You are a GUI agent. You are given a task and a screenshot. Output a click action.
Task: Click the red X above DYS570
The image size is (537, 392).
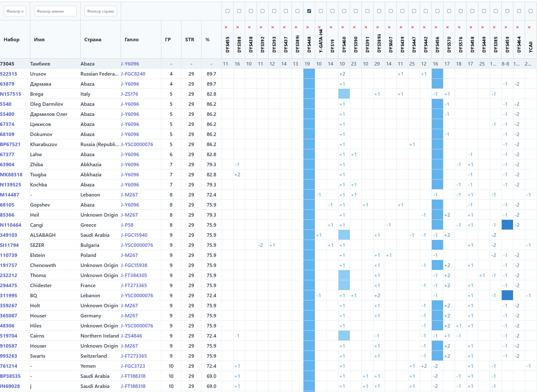tap(448, 27)
